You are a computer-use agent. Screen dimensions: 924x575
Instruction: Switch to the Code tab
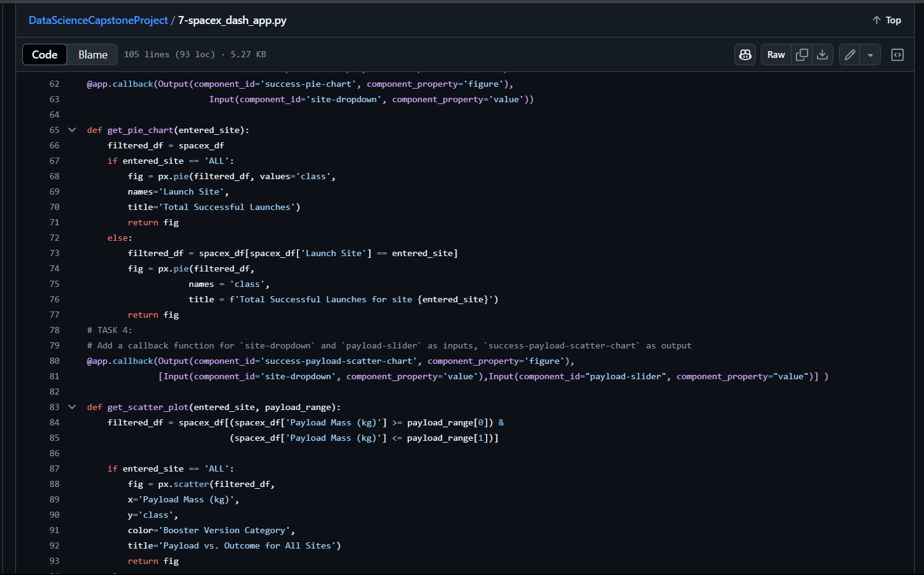[45, 55]
